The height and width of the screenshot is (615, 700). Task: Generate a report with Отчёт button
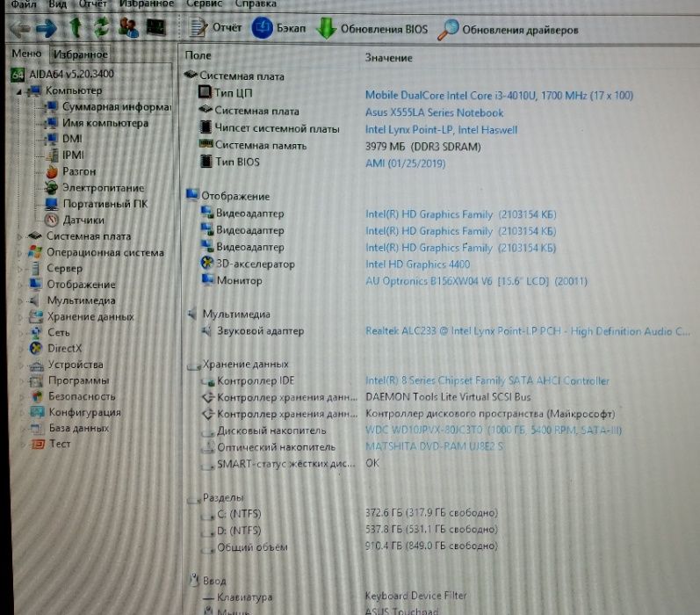(x=216, y=28)
